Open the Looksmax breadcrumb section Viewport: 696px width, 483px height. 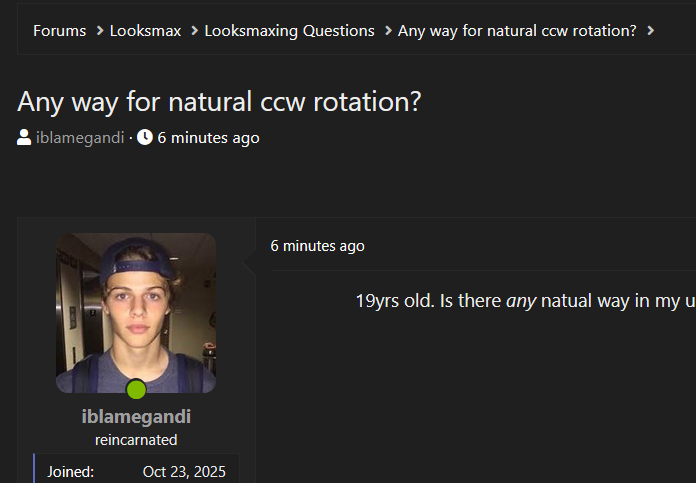point(145,31)
